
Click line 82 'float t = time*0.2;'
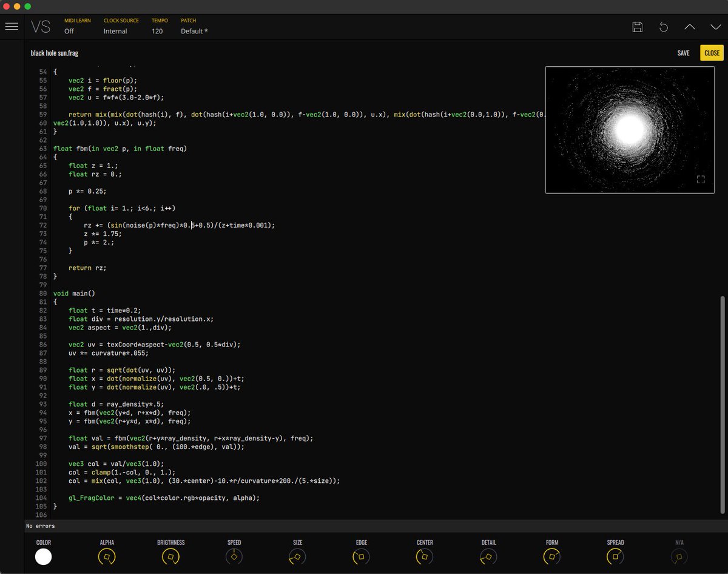tap(105, 310)
